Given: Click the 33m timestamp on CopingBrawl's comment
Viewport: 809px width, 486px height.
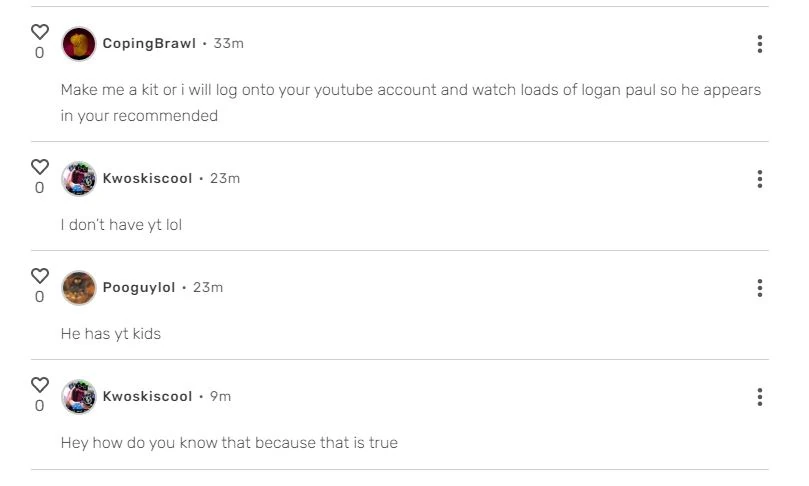Looking at the screenshot, I should pyautogui.click(x=229, y=44).
